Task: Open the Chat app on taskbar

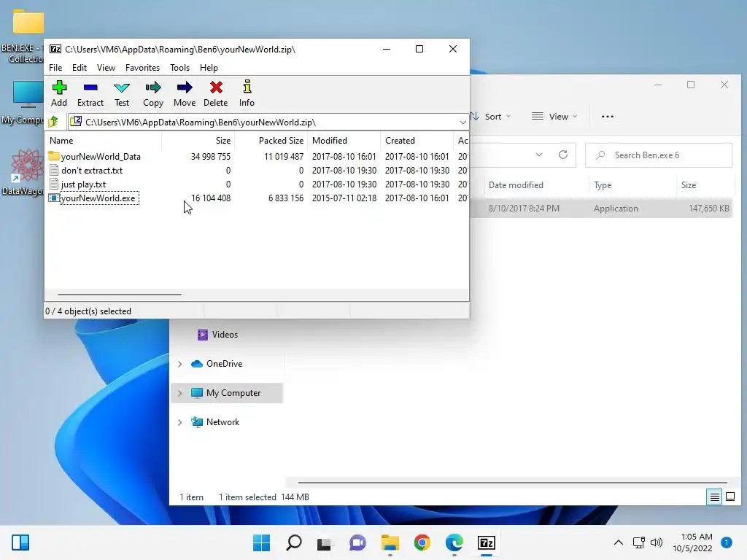Action: click(x=357, y=542)
